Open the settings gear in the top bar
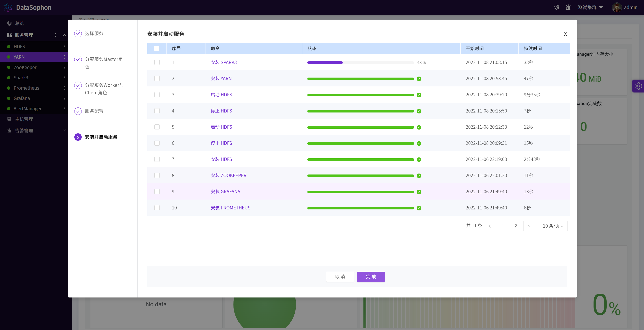The image size is (644, 330). click(556, 7)
